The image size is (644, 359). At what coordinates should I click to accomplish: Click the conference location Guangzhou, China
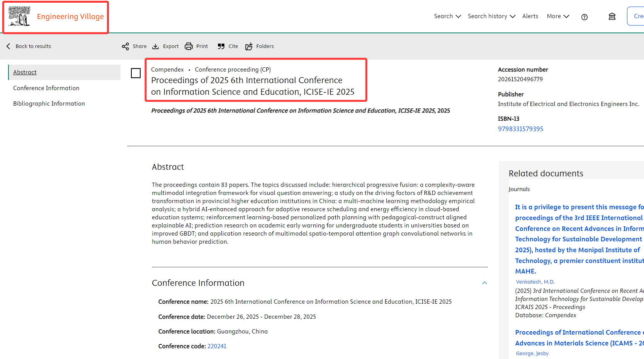pyautogui.click(x=242, y=332)
